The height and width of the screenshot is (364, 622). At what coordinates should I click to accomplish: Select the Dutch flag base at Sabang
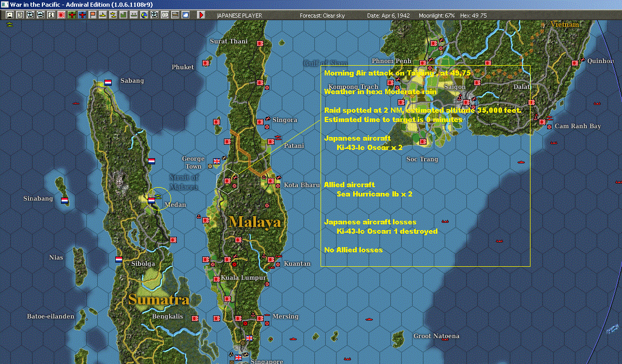pyautogui.click(x=108, y=82)
